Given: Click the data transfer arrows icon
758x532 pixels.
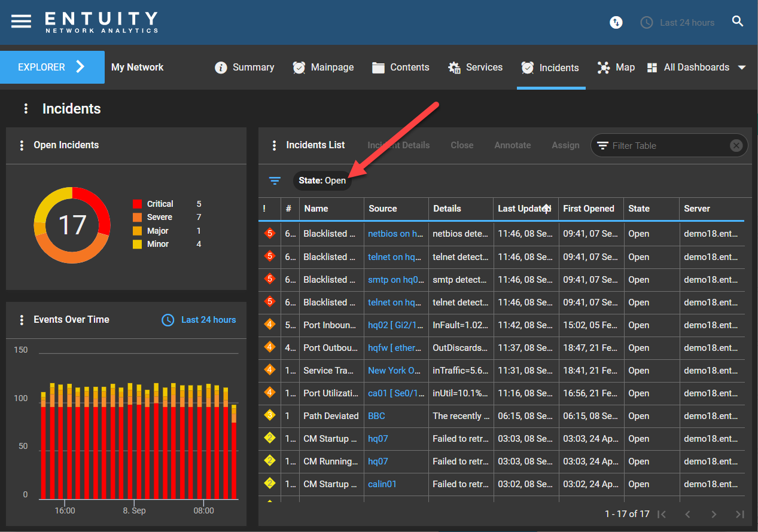Looking at the screenshot, I should click(x=616, y=22).
